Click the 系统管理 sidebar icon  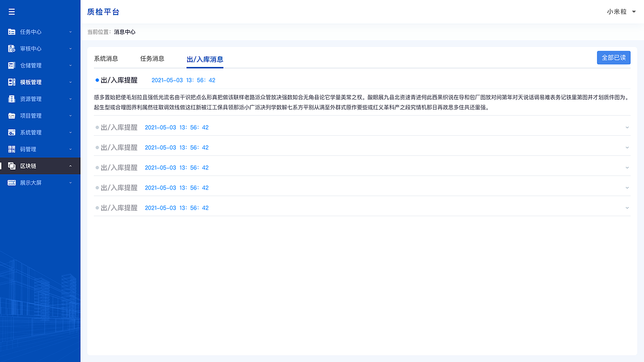point(12,132)
